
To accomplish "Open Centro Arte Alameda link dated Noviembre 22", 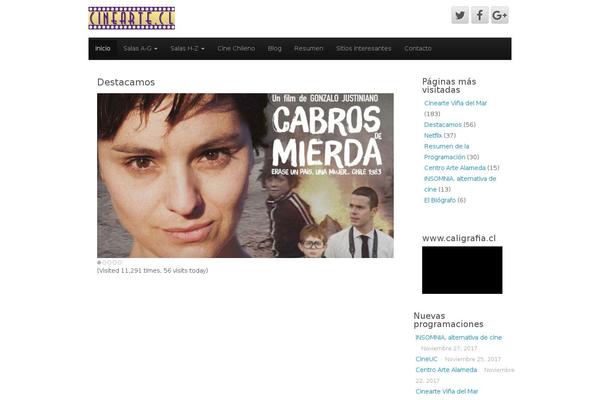I will coord(446,369).
